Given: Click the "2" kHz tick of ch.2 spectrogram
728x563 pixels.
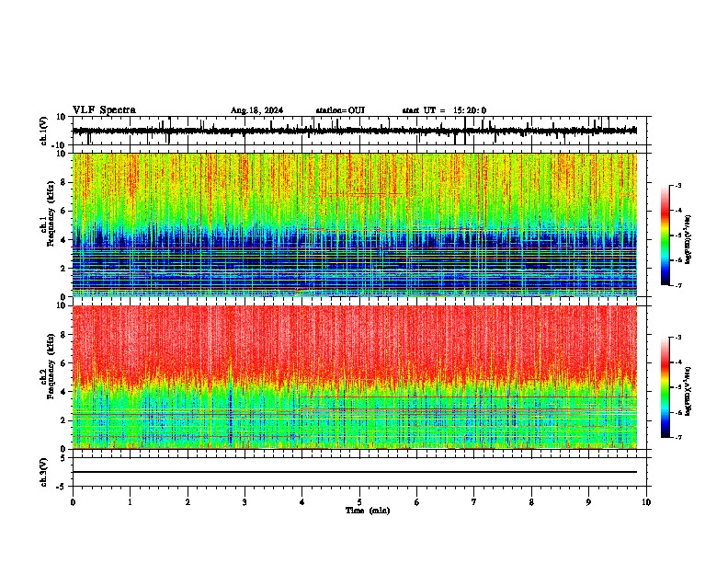Looking at the screenshot, I should coord(63,420).
